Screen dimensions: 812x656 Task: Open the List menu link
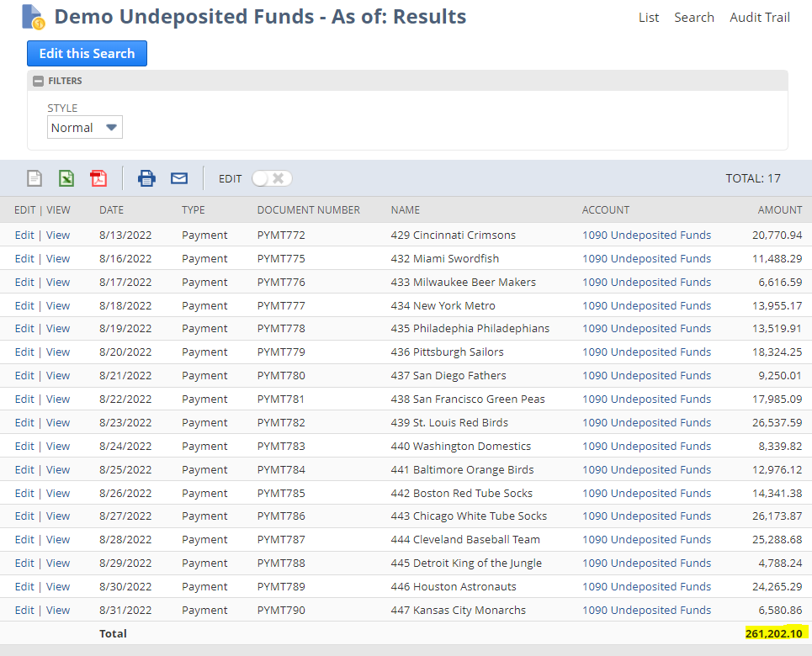[649, 18]
